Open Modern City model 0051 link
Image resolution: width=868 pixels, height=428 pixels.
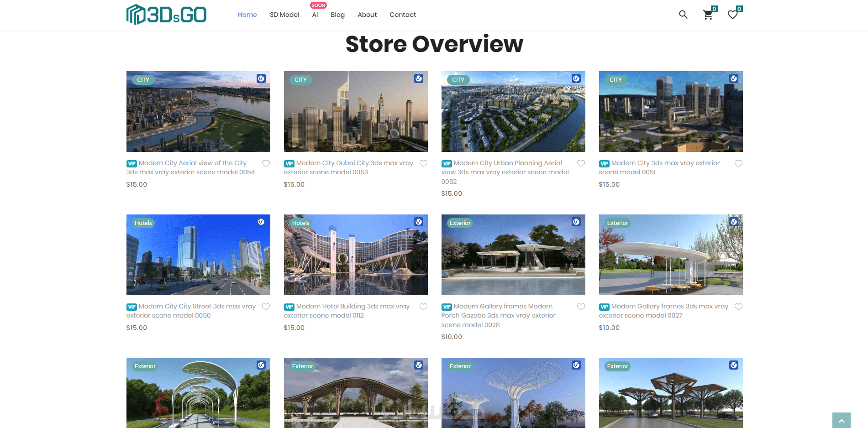pos(659,167)
